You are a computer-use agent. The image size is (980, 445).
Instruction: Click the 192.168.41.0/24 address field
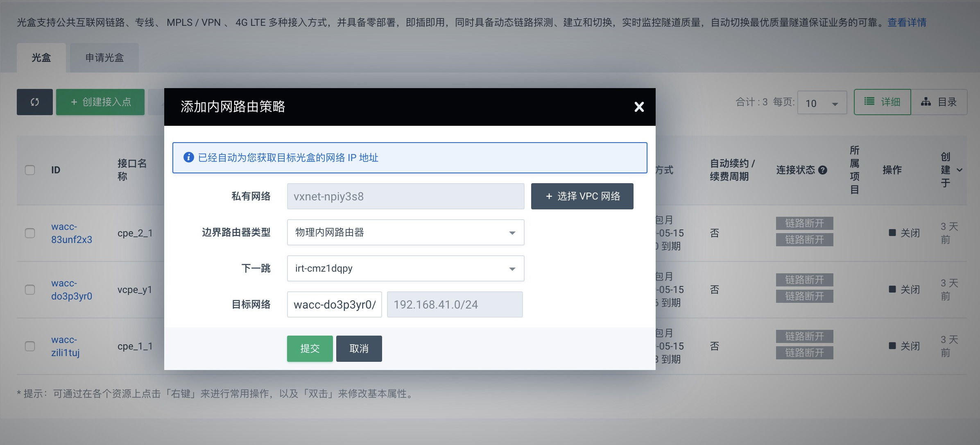455,304
